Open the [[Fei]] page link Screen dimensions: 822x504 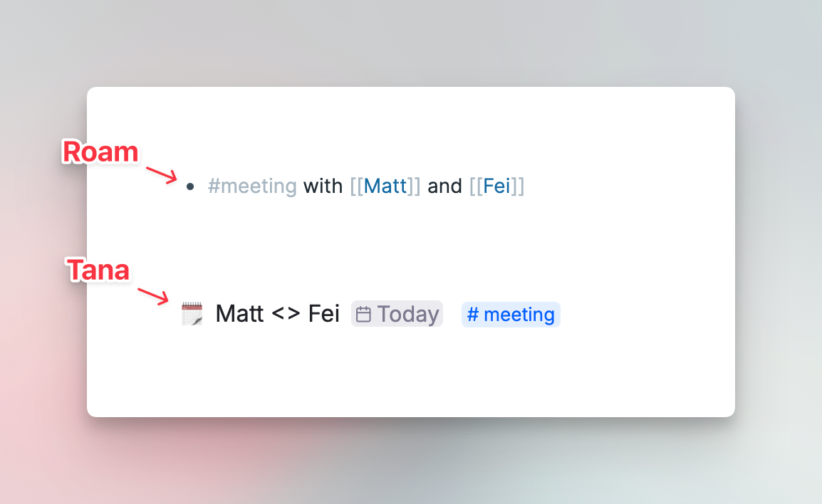pyautogui.click(x=497, y=186)
